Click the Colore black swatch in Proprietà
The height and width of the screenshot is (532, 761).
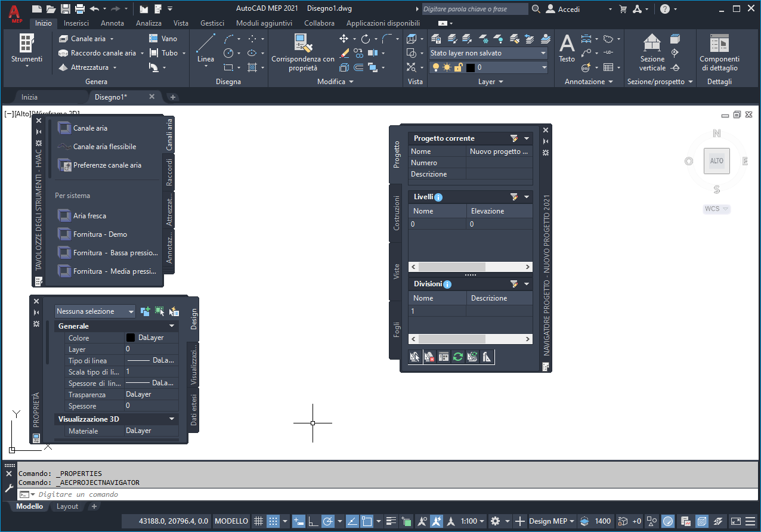coord(131,338)
